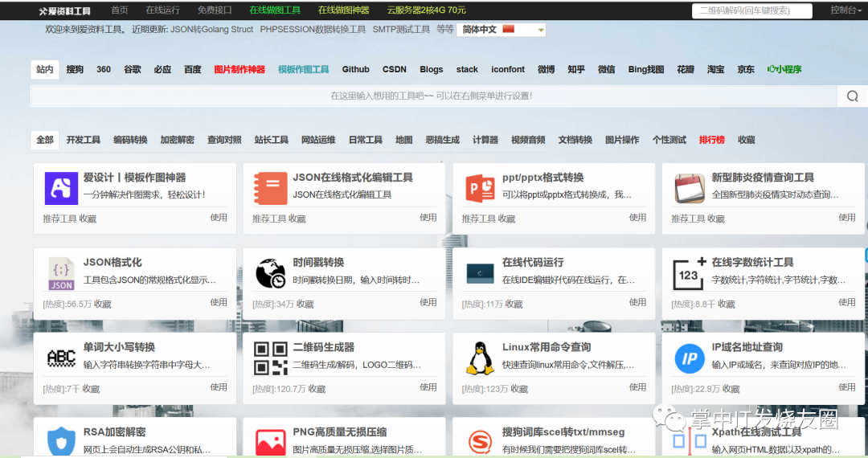Click 收藏 on the 爱设计 card
This screenshot has width=868, height=458.
pyautogui.click(x=88, y=219)
